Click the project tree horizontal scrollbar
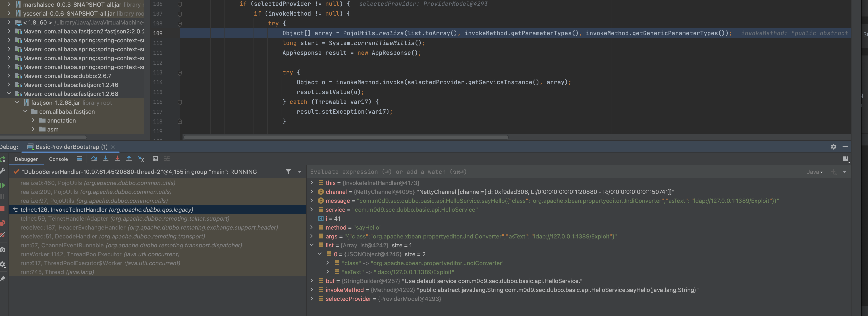The width and height of the screenshot is (868, 316). point(43,137)
